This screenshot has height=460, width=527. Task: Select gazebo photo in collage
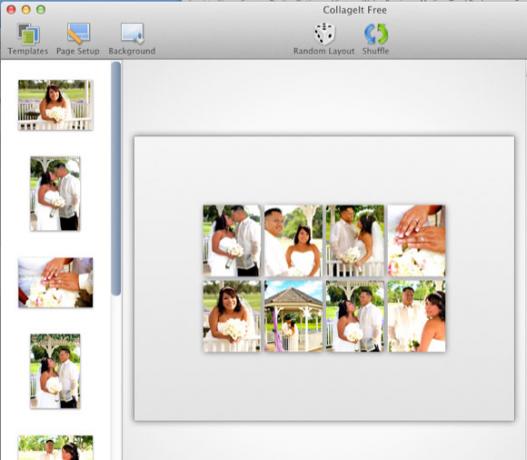(x=293, y=316)
